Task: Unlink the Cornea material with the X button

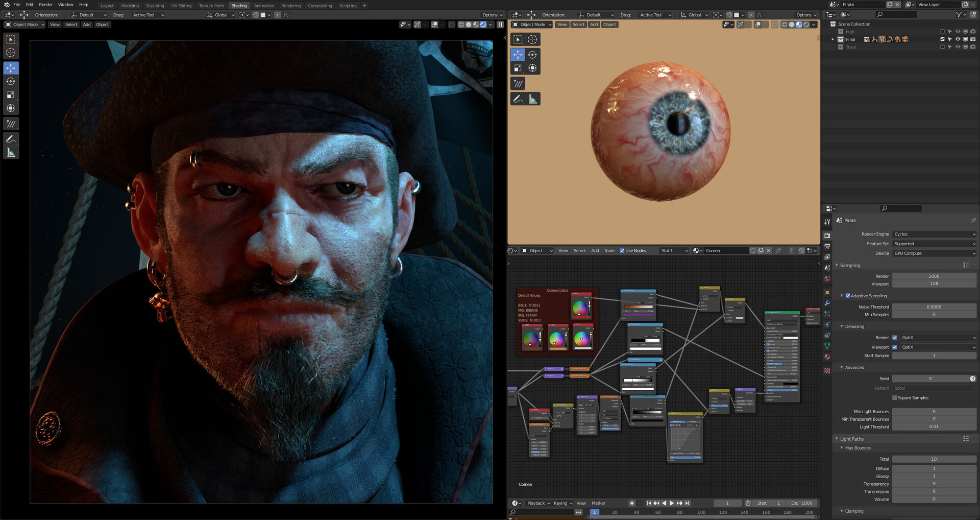Action: pyautogui.click(x=768, y=250)
